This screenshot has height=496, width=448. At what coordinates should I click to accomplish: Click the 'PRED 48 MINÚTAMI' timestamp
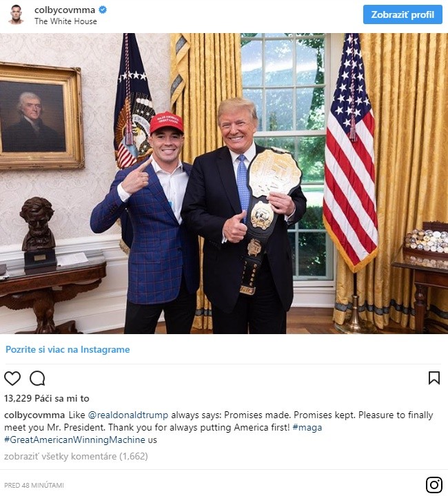coord(34,485)
